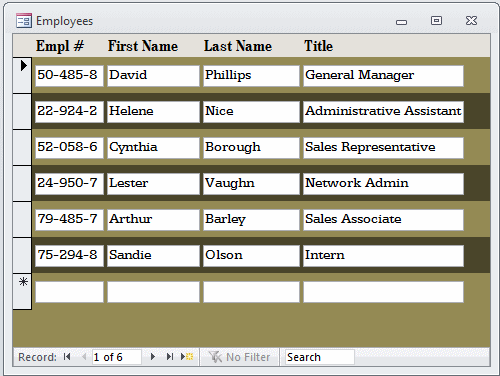Select record selector for David Phillips row
Viewport: 500px width, 376px height.
tap(22, 75)
